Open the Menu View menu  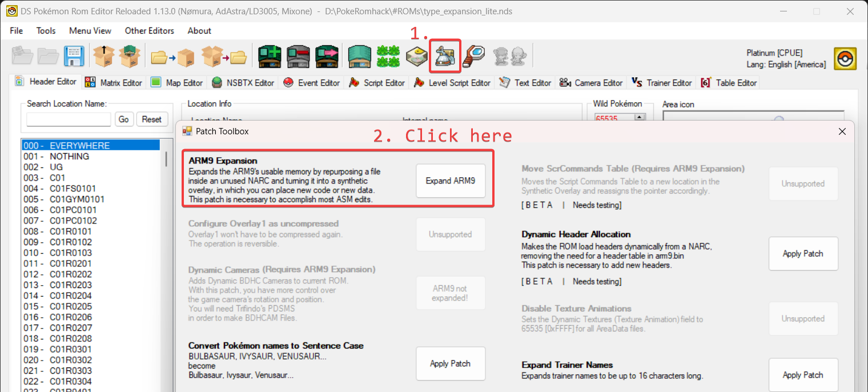pyautogui.click(x=90, y=31)
